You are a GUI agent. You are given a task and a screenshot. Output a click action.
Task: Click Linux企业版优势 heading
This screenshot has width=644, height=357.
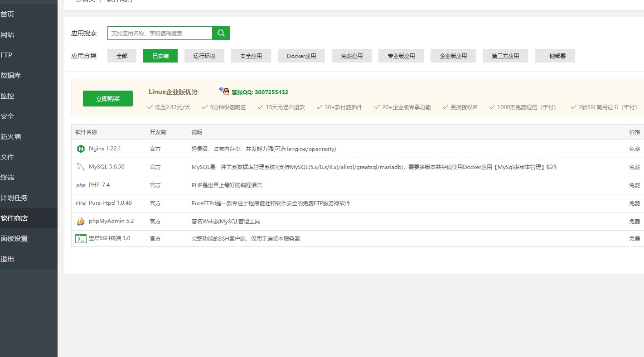tap(173, 92)
